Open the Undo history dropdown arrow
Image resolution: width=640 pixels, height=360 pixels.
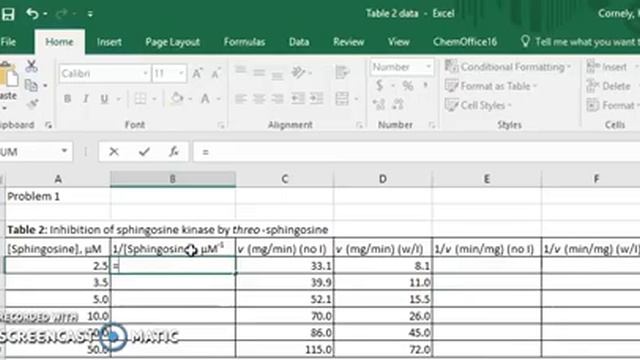[45, 14]
